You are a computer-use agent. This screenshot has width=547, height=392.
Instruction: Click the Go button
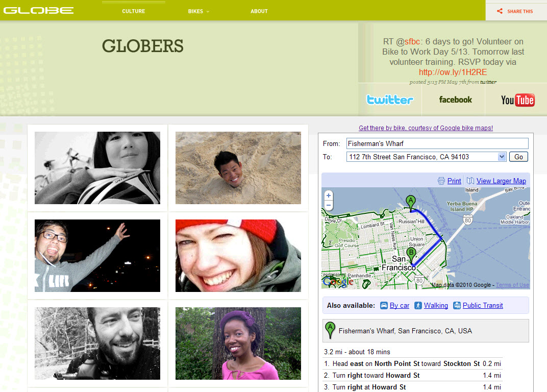[x=518, y=157]
